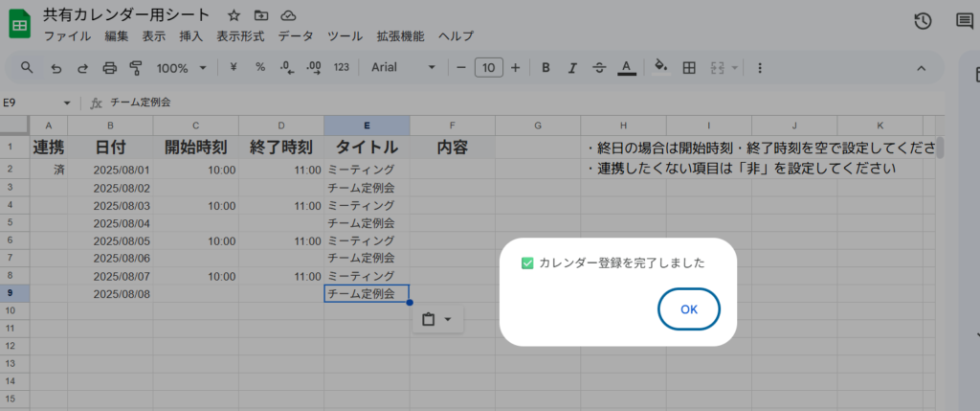Redo the last action
Screen dimensions: 980x411
point(82,68)
